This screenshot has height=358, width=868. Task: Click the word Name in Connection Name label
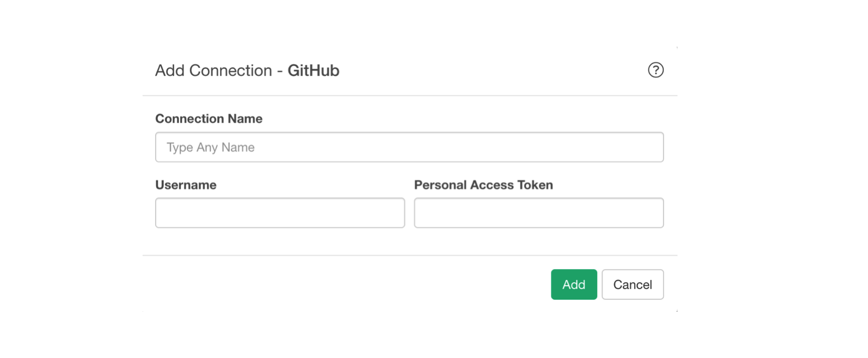[245, 119]
